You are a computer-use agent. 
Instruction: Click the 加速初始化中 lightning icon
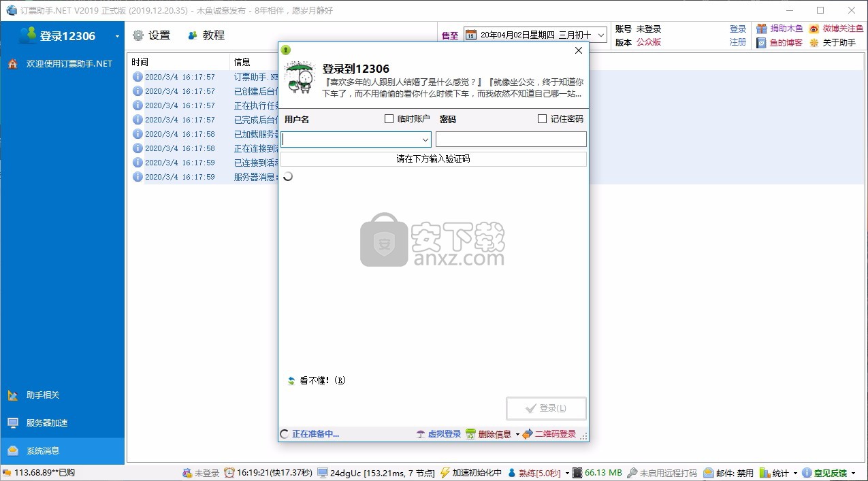pos(445,473)
